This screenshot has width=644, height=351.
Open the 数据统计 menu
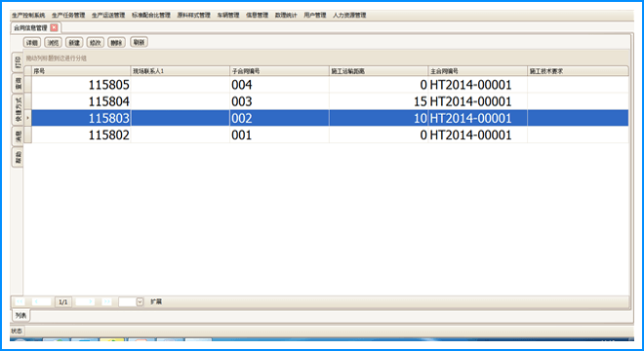pyautogui.click(x=286, y=16)
